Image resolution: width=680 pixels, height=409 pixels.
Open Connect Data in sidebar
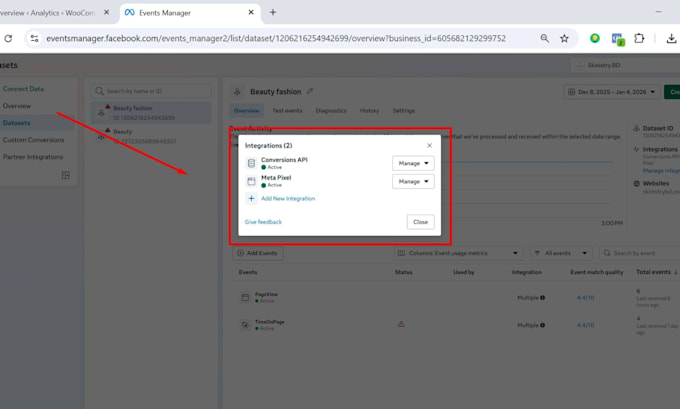pyautogui.click(x=23, y=89)
